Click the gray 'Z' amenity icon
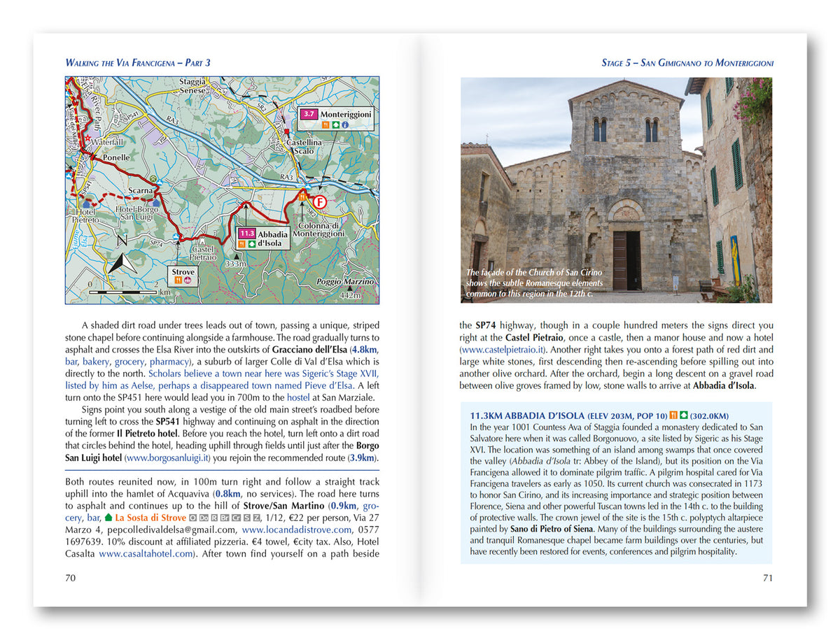 pos(257,518)
